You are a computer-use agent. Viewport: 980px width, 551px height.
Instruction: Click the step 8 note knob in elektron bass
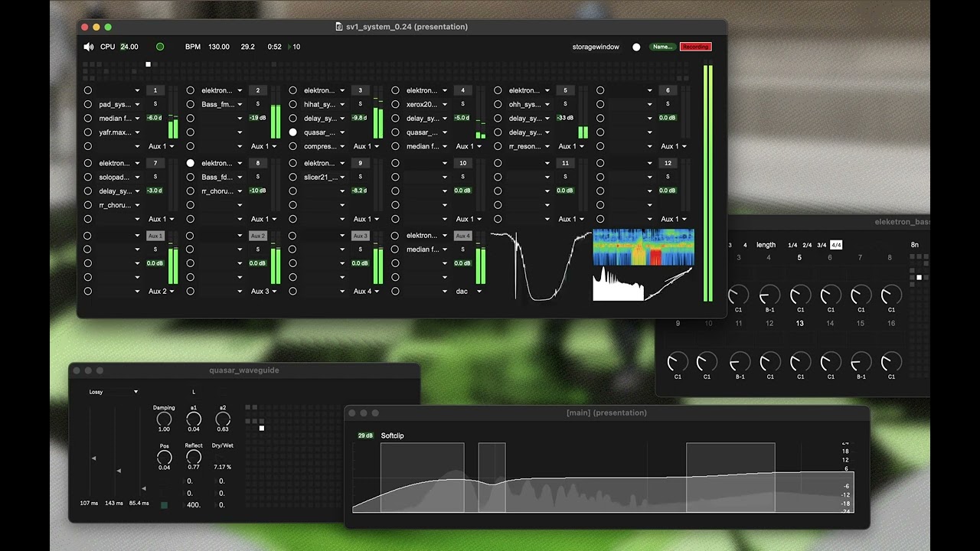pos(891,295)
